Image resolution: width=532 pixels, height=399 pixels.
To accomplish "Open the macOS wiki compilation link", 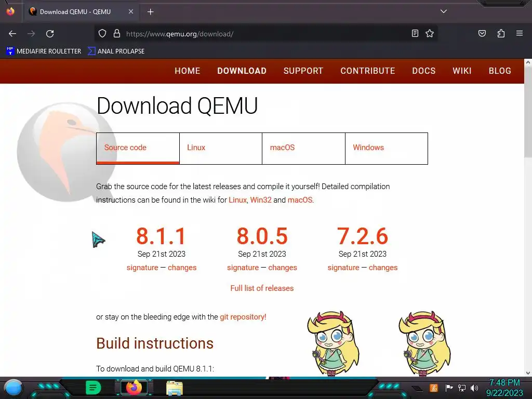I will [x=300, y=200].
